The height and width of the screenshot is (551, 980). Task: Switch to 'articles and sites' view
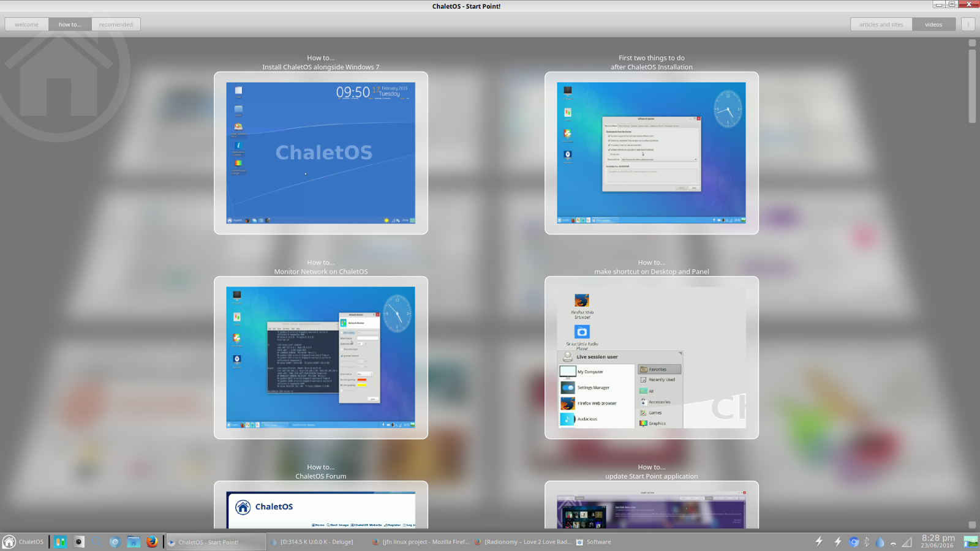click(881, 24)
